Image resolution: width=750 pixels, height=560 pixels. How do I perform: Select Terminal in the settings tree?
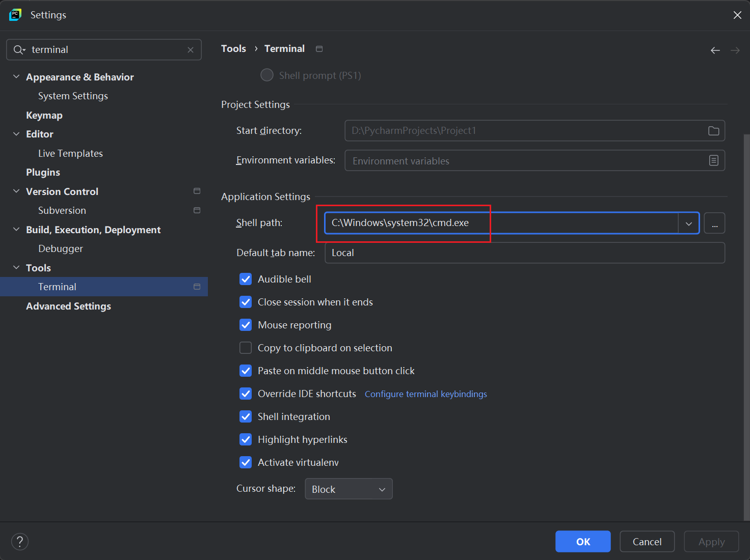(x=104, y=287)
